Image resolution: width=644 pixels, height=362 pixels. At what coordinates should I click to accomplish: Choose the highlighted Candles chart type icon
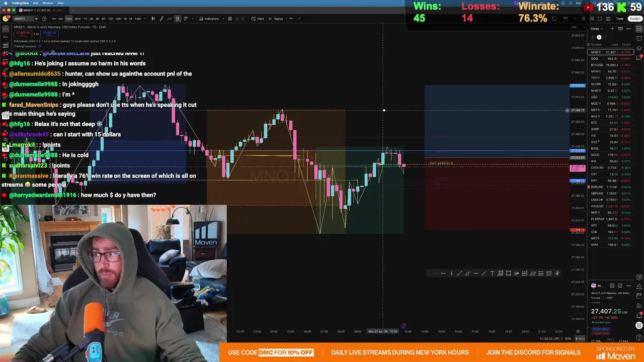tap(178, 19)
